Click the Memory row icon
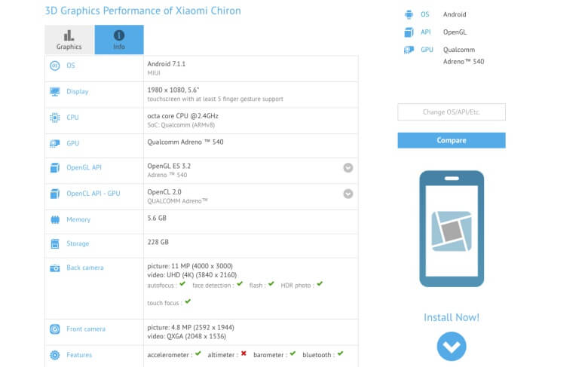The height and width of the screenshot is (367, 588). [55, 220]
